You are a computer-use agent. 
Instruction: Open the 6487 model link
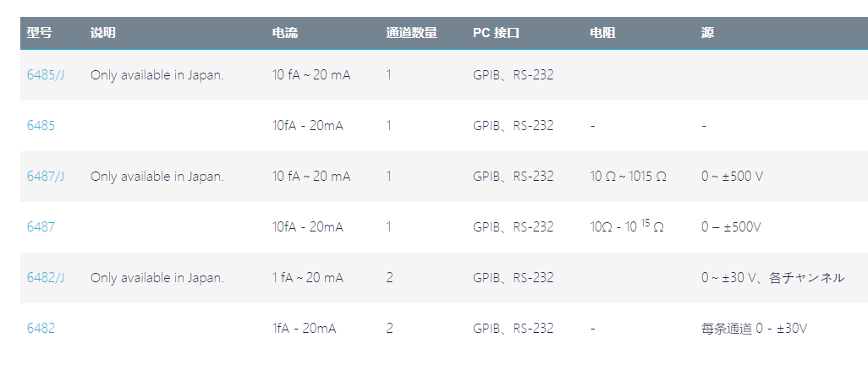pyautogui.click(x=41, y=226)
